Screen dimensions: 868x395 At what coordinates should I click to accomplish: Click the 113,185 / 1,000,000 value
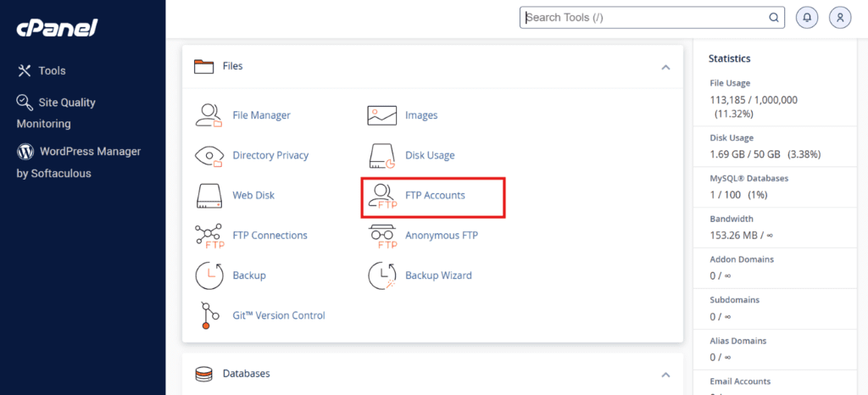(754, 100)
